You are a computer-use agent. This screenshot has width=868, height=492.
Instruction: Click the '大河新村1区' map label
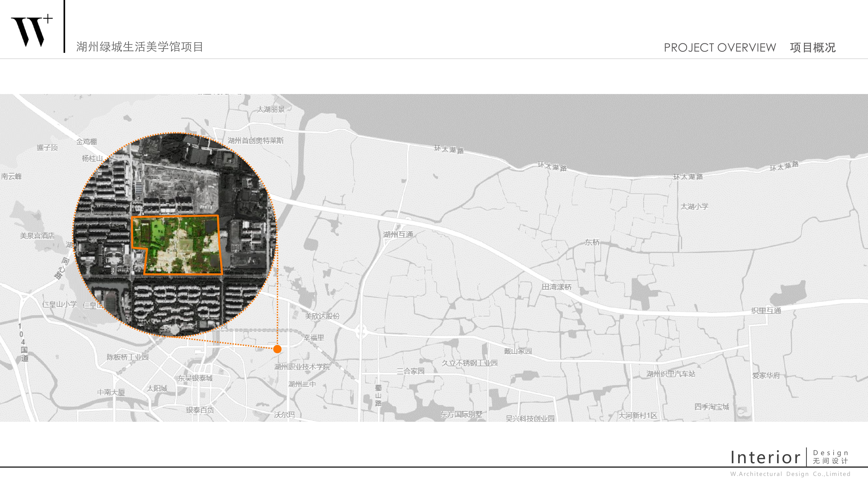pos(638,416)
